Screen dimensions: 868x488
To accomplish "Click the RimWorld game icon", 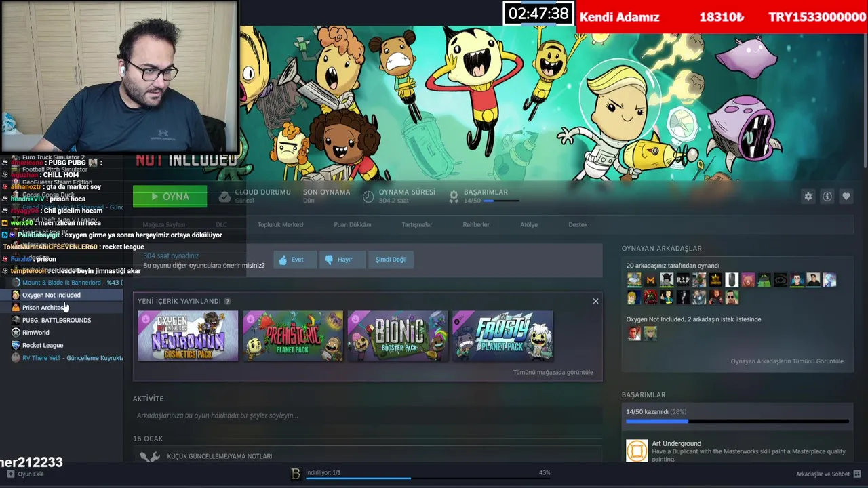I will tap(16, 333).
